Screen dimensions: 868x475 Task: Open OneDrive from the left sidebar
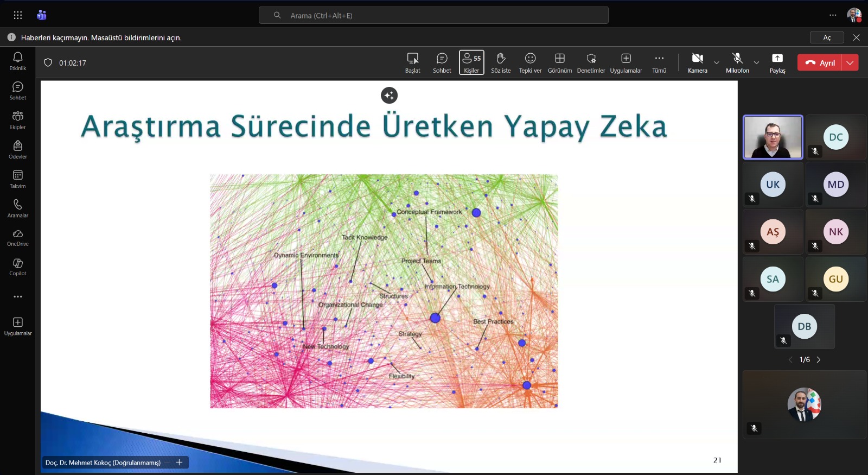pyautogui.click(x=18, y=237)
